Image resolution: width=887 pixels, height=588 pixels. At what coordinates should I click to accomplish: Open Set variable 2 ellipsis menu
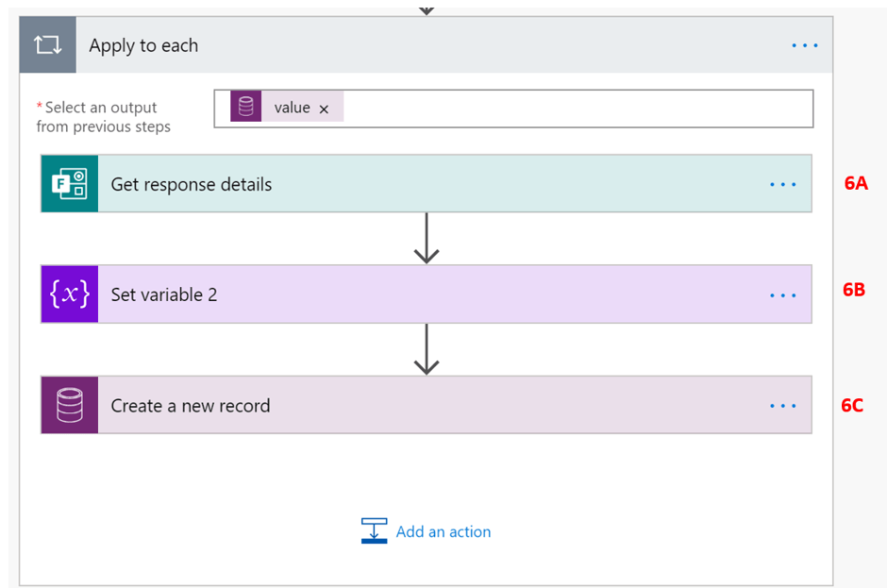(783, 295)
